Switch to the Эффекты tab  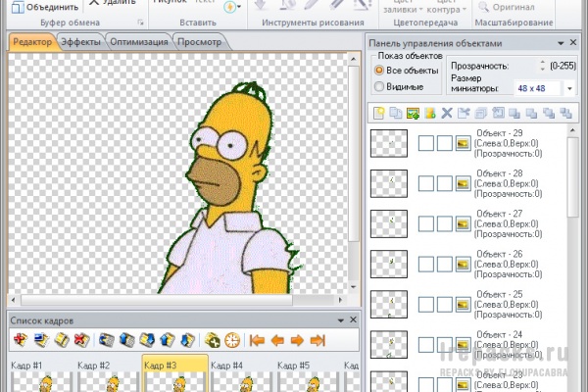click(80, 41)
